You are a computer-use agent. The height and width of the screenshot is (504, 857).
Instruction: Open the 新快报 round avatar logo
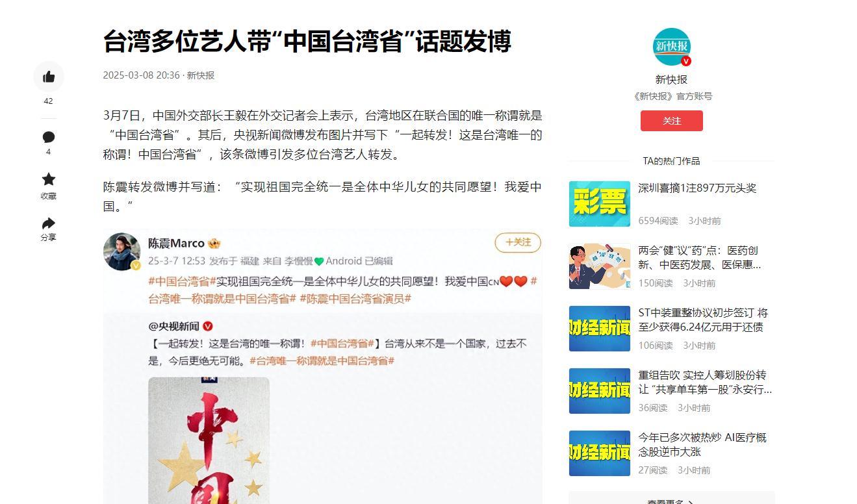(x=672, y=47)
